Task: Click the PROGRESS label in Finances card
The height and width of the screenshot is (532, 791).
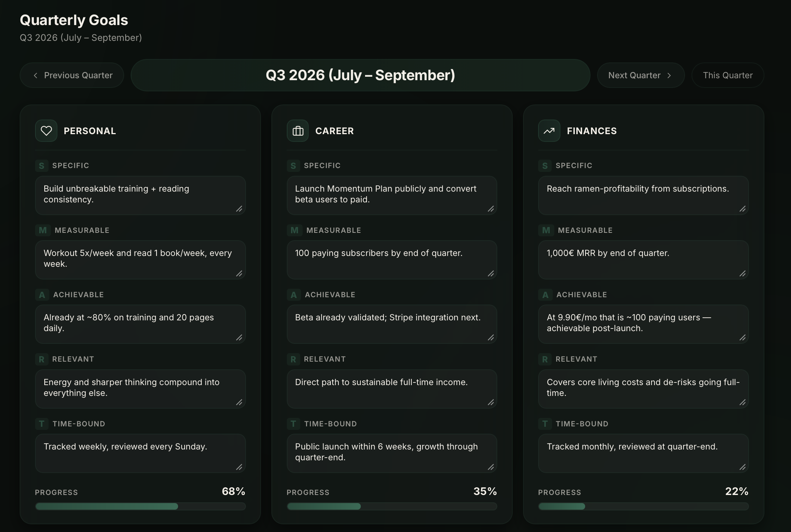Action: pos(560,492)
